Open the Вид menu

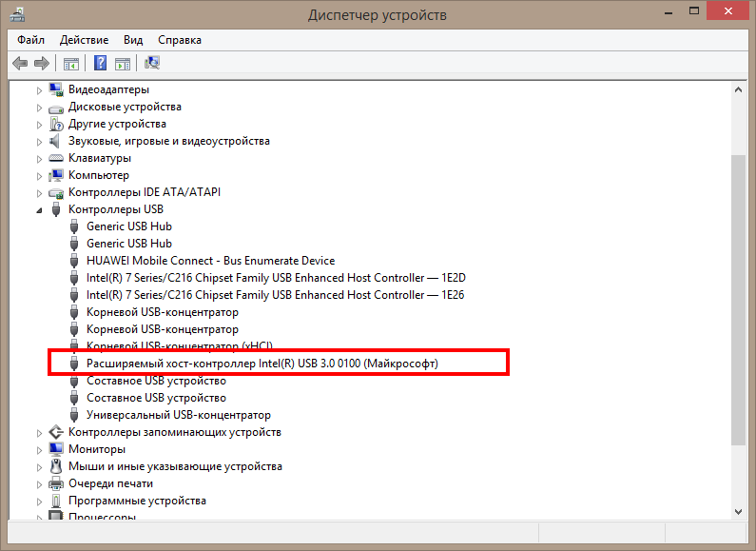click(133, 40)
